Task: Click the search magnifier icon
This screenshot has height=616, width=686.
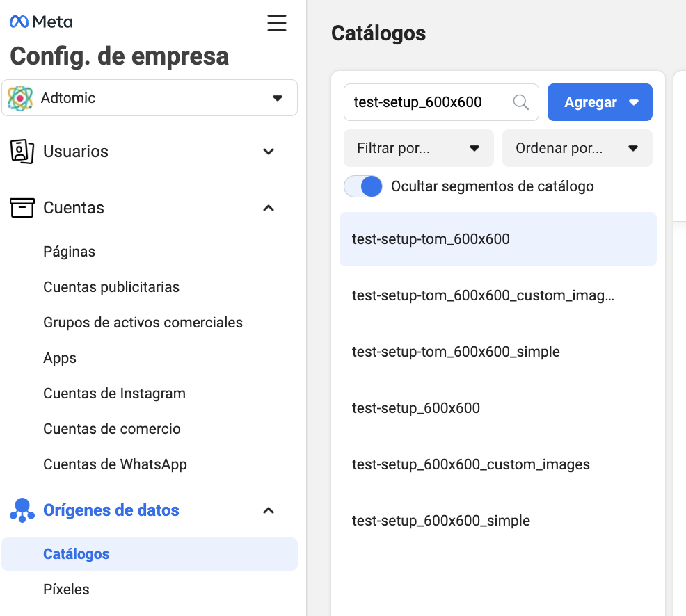Action: (520, 102)
